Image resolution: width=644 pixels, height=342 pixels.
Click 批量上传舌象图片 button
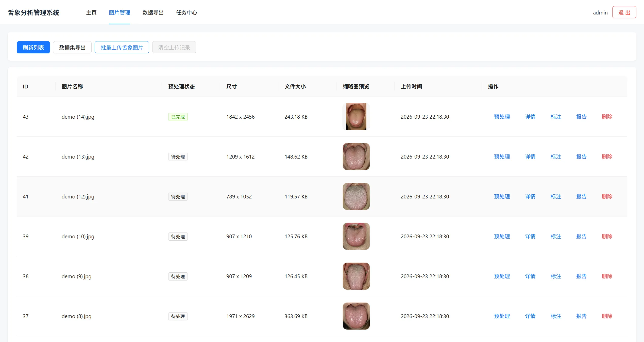(x=122, y=48)
